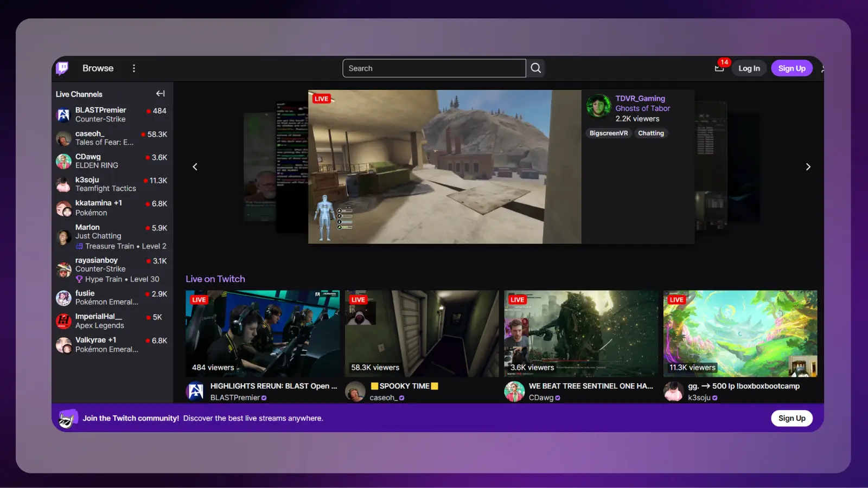The height and width of the screenshot is (488, 868).
Task: Click caseoh_ Tales of Fear sidebar text
Action: click(104, 143)
